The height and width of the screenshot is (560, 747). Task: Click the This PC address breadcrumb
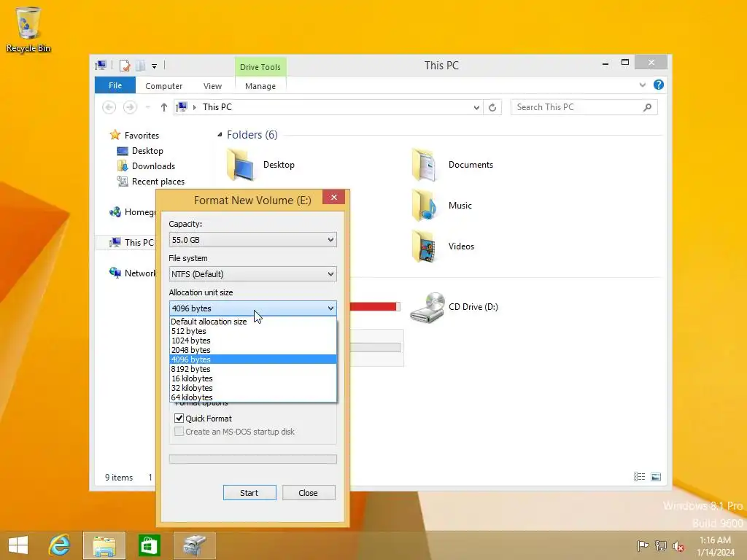tap(217, 107)
